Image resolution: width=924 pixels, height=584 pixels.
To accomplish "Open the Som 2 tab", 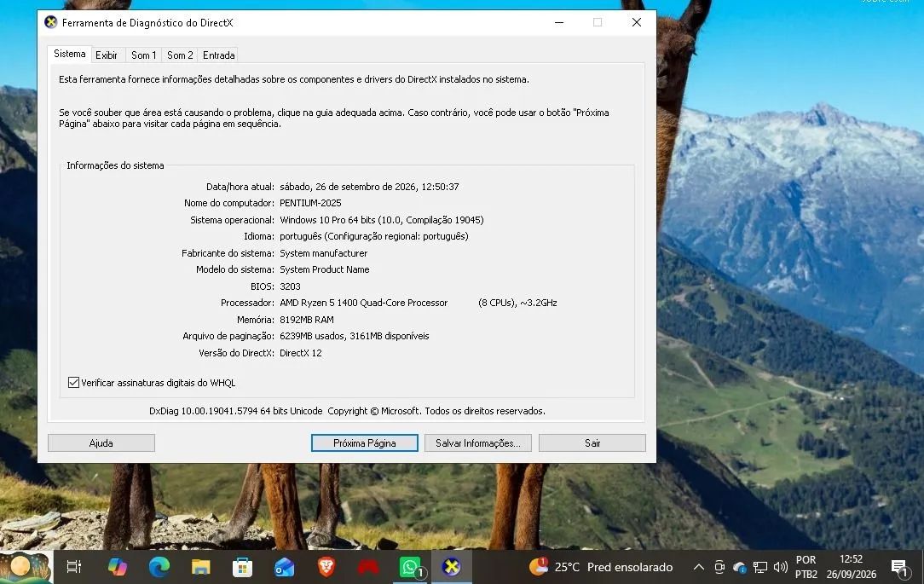I will (x=180, y=55).
